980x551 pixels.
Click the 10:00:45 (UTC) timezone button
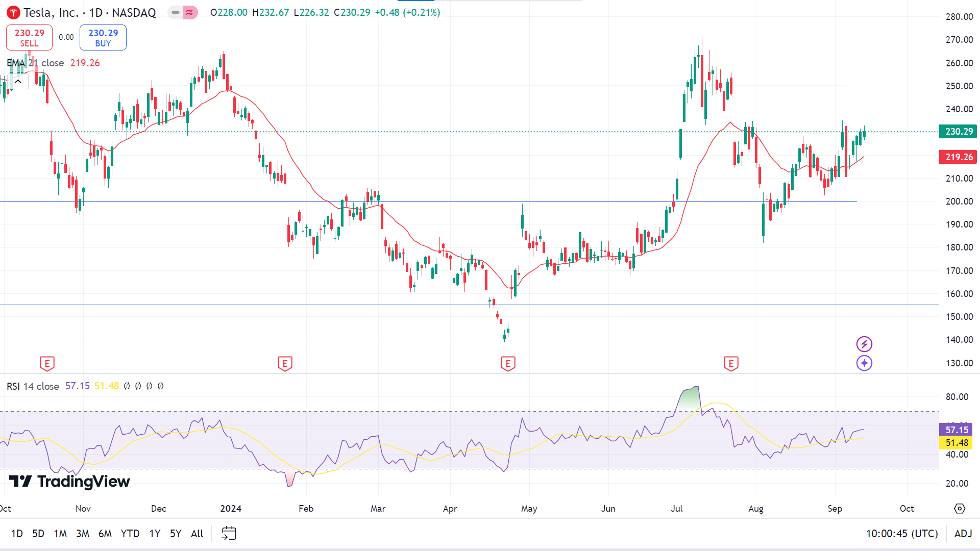(902, 534)
